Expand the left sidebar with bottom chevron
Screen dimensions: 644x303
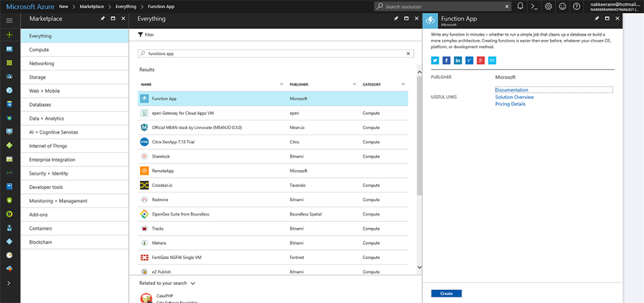pyautogui.click(x=9, y=283)
